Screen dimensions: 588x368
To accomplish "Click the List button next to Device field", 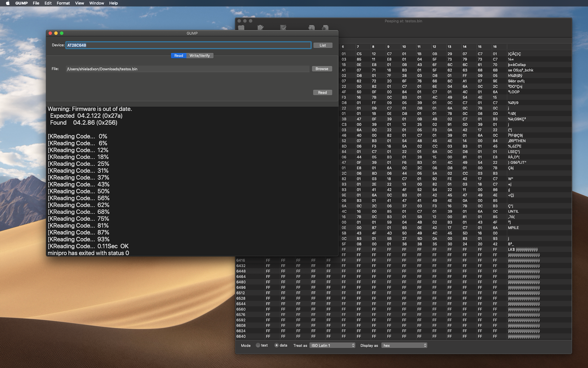I will pos(322,45).
